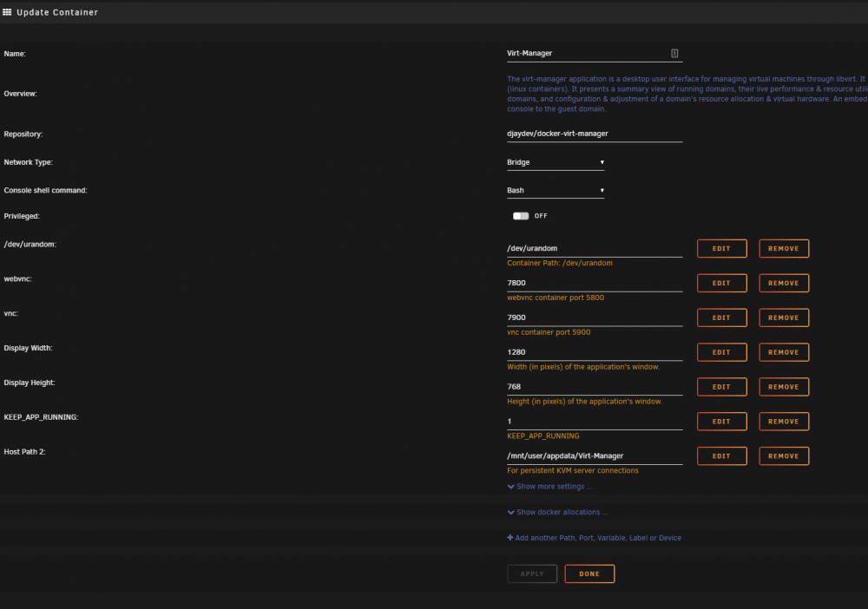The width and height of the screenshot is (868, 609).
Task: Click the grid icon beside Update Container
Action: [7, 12]
